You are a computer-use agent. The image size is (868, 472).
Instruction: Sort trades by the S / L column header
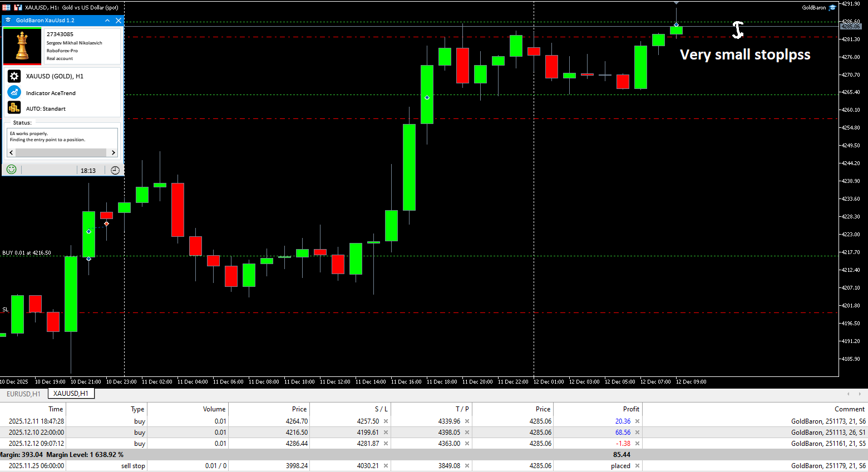click(x=350, y=409)
